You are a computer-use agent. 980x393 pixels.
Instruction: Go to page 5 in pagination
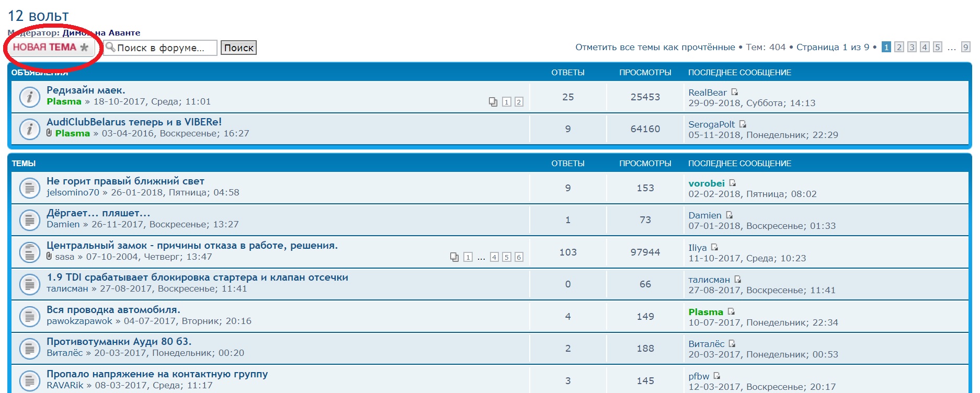(938, 47)
